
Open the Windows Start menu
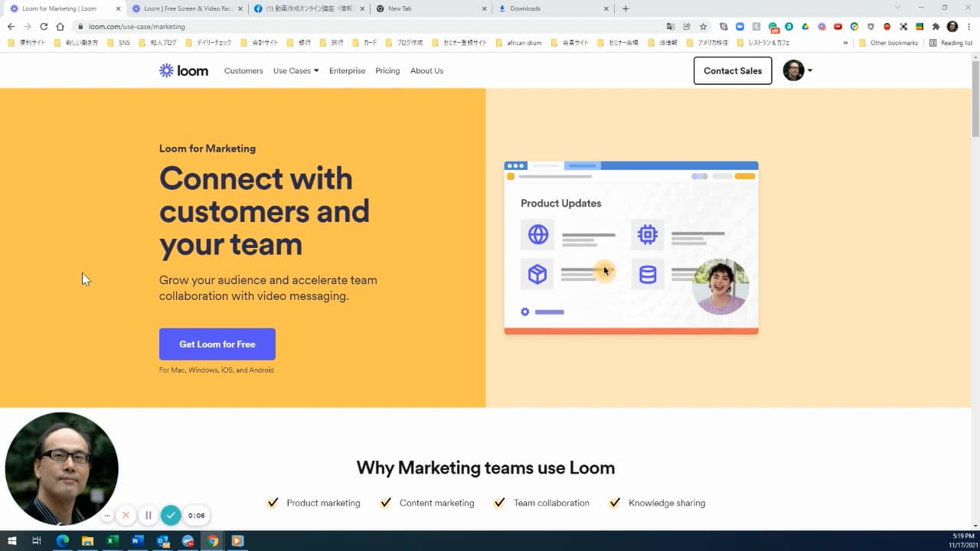pyautogui.click(x=11, y=541)
